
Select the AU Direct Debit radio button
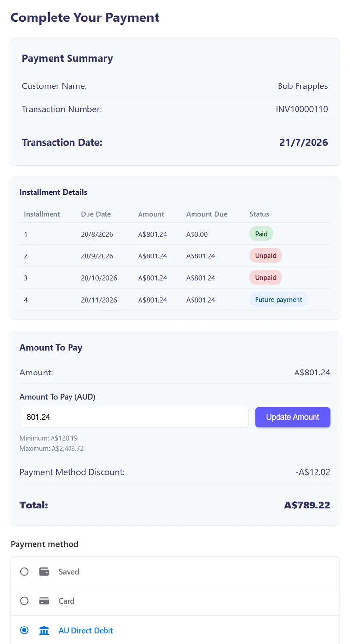pyautogui.click(x=24, y=630)
